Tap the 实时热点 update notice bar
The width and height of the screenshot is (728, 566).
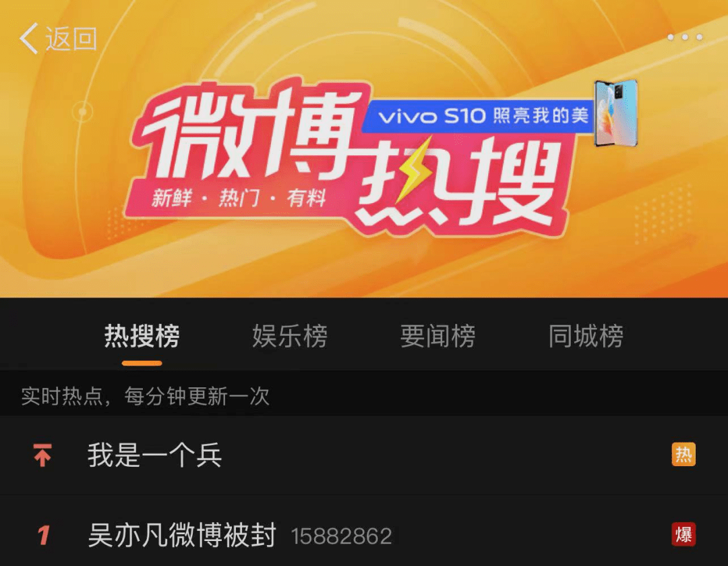(364, 397)
